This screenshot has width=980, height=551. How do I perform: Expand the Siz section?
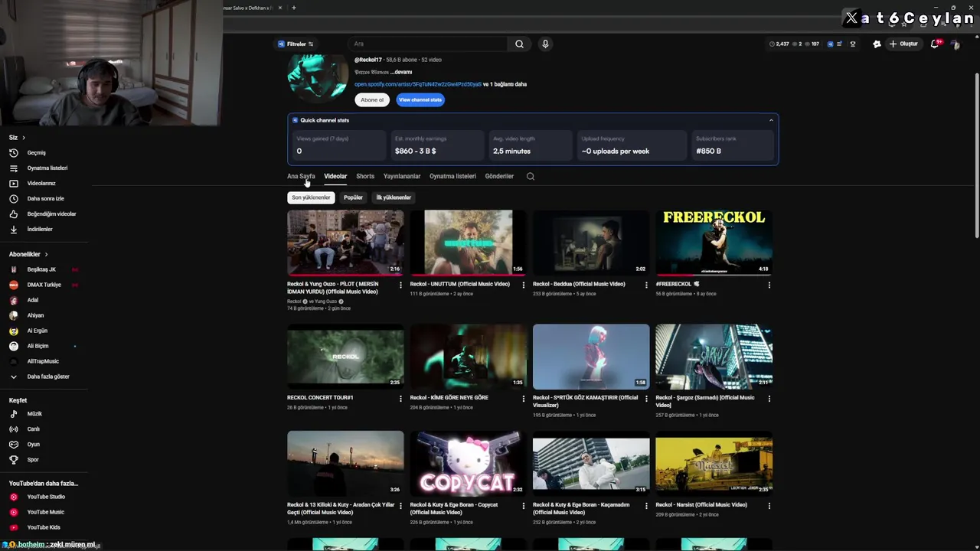tap(17, 137)
